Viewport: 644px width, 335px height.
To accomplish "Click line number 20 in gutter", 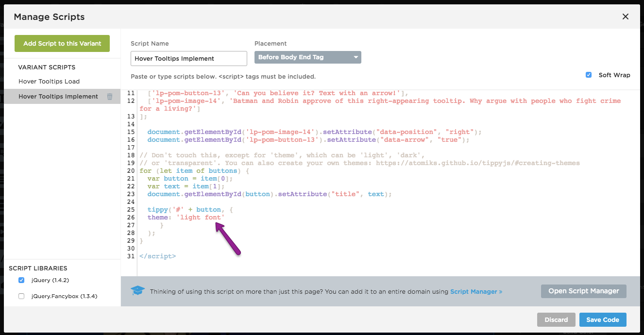I will 130,171.
